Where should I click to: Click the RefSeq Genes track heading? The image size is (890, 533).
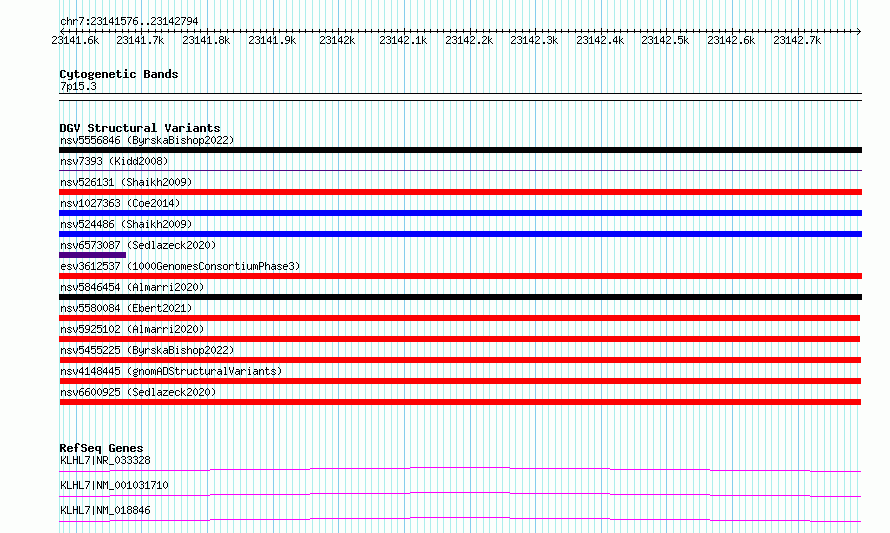pyautogui.click(x=101, y=448)
